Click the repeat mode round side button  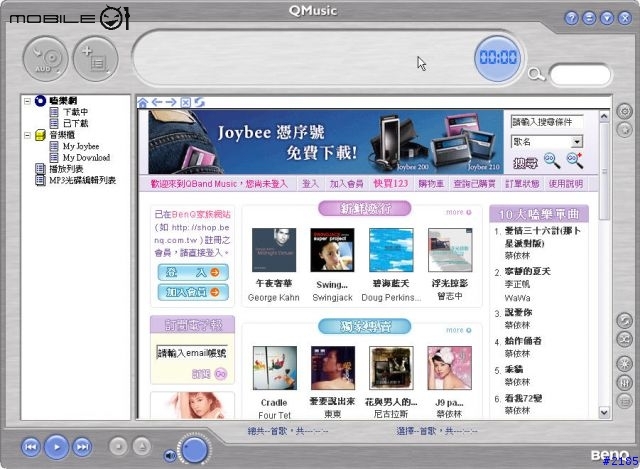[624, 321]
